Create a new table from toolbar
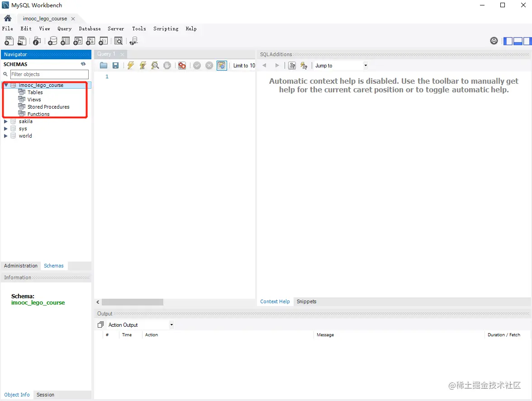The image size is (532, 401). [x=65, y=41]
